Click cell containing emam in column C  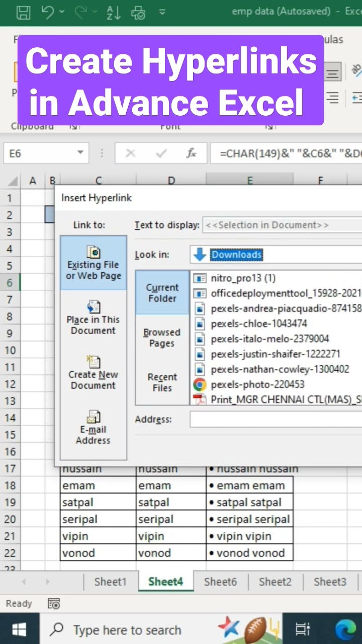point(98,486)
